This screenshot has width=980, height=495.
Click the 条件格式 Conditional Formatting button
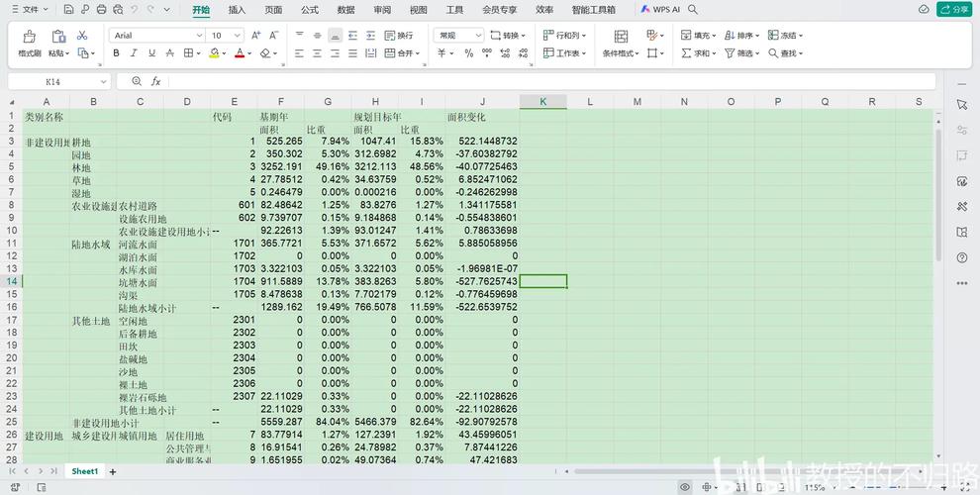[x=621, y=44]
